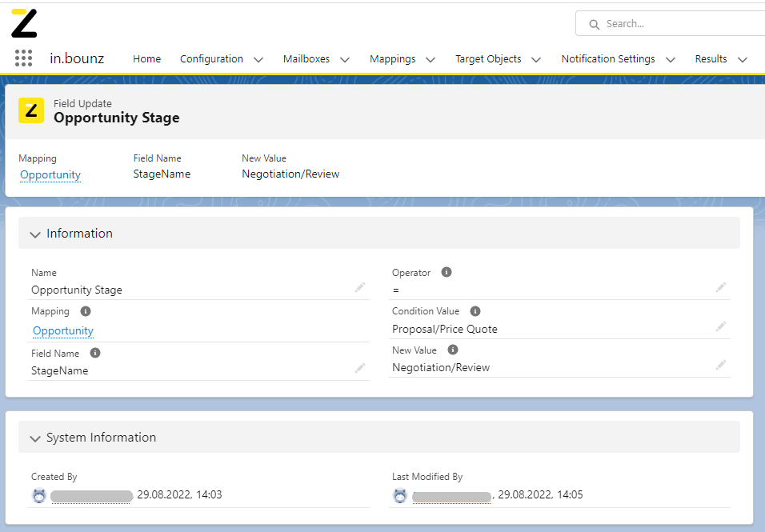Viewport: 765px width, 532px height.
Task: Click the yellow Field Update record icon
Action: coord(31,110)
